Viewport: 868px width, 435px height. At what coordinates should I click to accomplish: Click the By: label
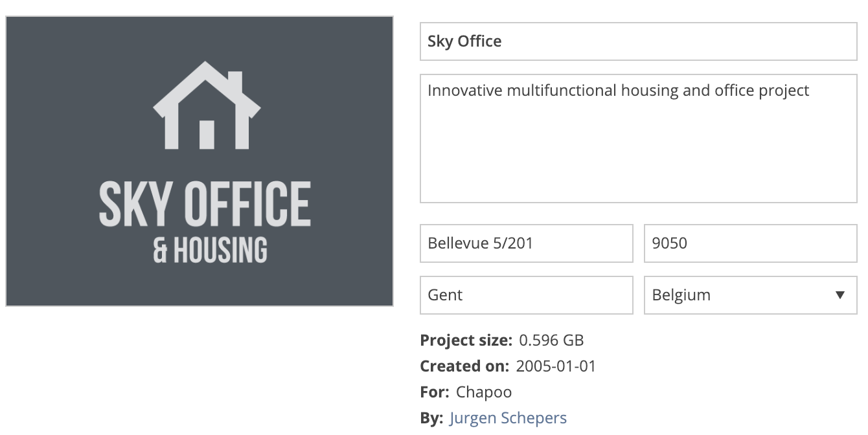(x=431, y=418)
